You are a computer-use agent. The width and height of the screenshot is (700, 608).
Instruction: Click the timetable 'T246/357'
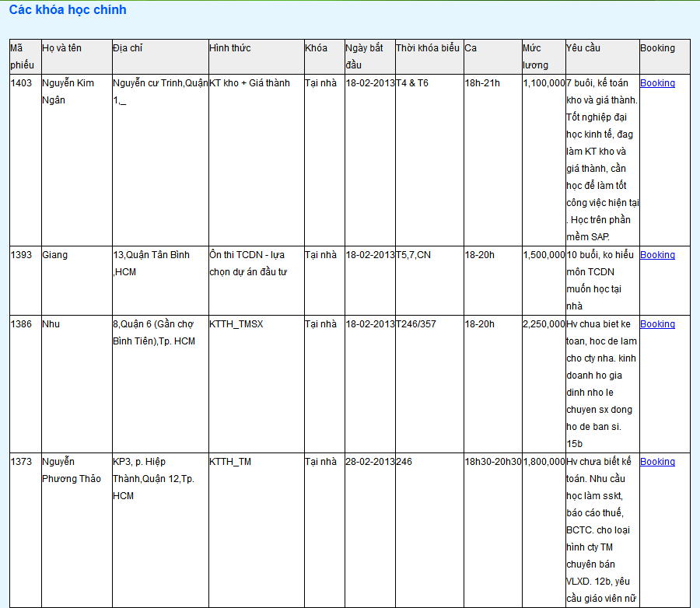[416, 324]
